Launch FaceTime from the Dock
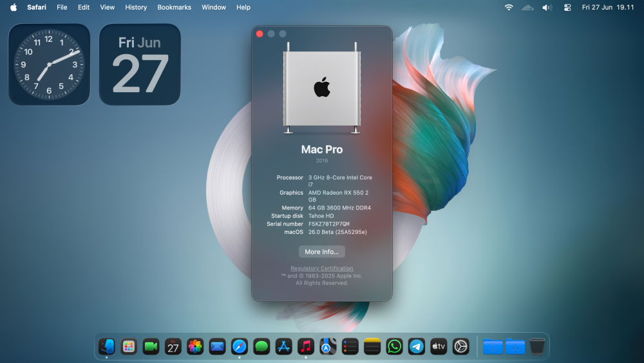This screenshot has height=363, width=644. (x=151, y=346)
